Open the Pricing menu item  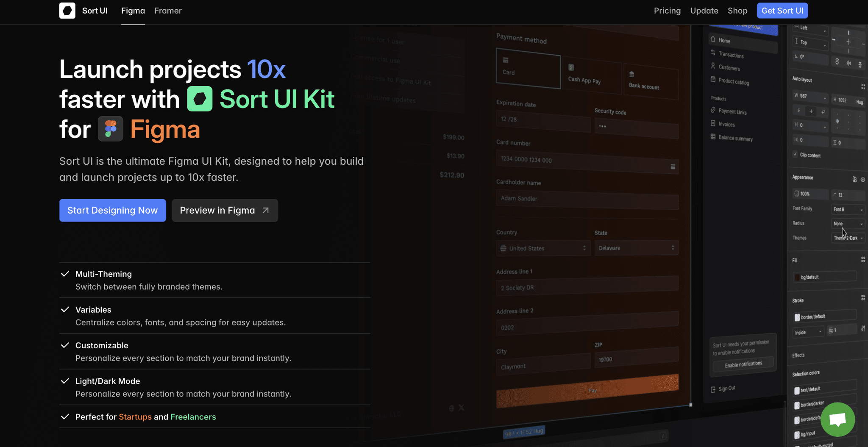[x=667, y=11]
